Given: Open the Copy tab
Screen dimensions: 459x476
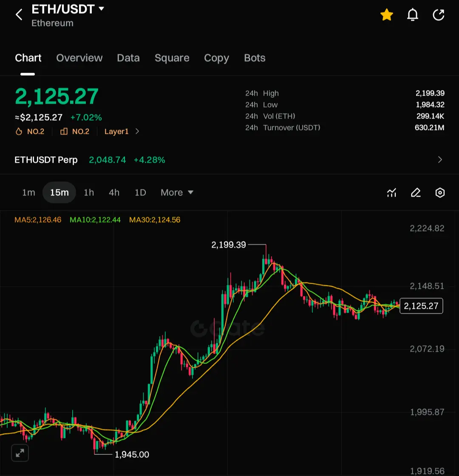Looking at the screenshot, I should click(x=216, y=58).
